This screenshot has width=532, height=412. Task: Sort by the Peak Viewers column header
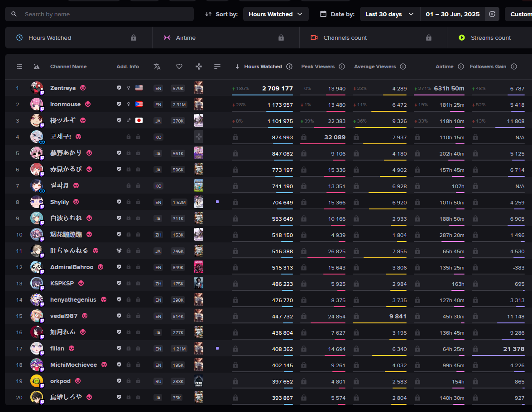(x=317, y=67)
